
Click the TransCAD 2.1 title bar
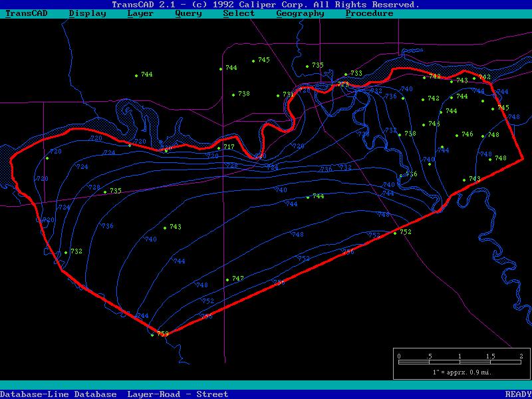[x=266, y=4]
